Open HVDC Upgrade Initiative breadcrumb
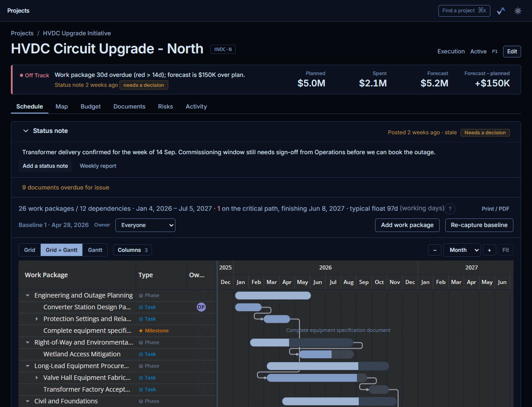532x407 pixels. pyautogui.click(x=77, y=33)
